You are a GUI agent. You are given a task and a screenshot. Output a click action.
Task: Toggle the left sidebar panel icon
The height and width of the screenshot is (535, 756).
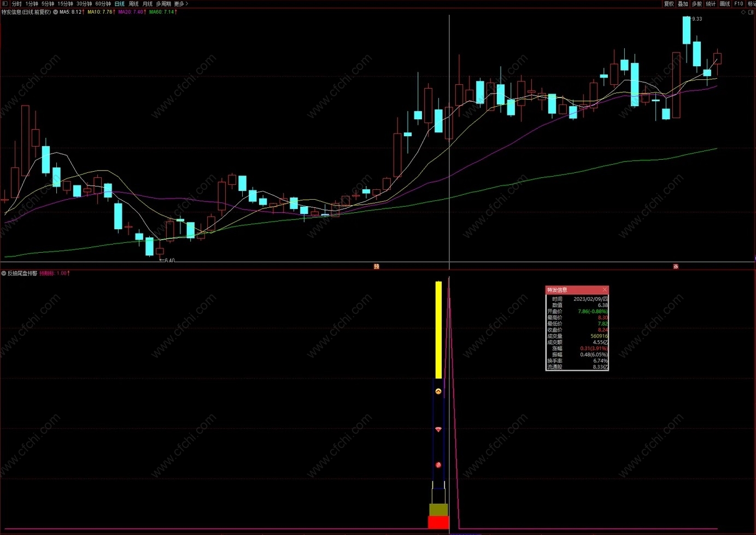(x=4, y=4)
